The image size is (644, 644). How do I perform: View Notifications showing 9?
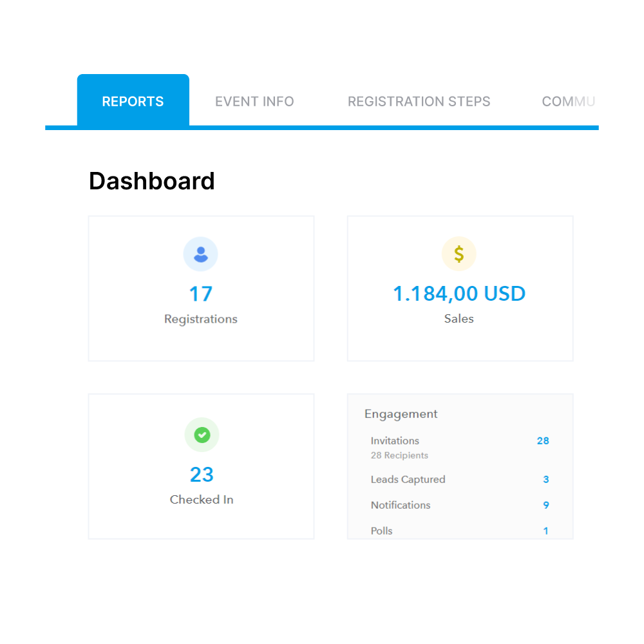click(401, 505)
